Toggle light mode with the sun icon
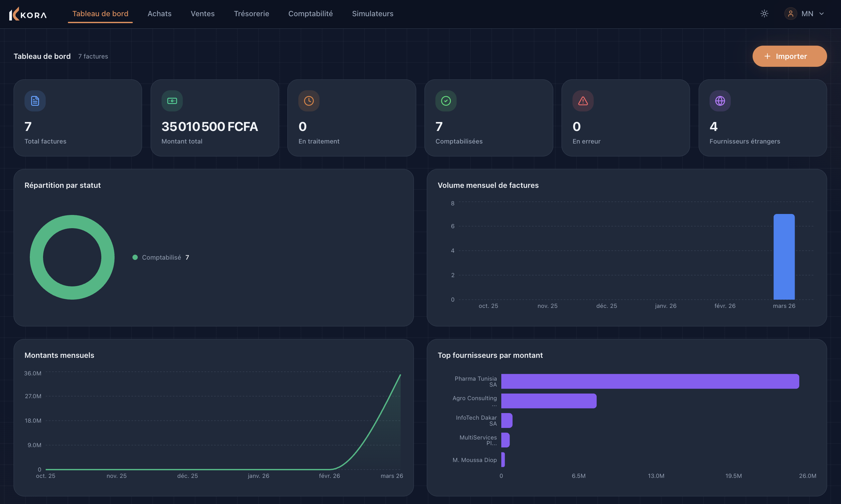The width and height of the screenshot is (841, 504). (x=764, y=14)
